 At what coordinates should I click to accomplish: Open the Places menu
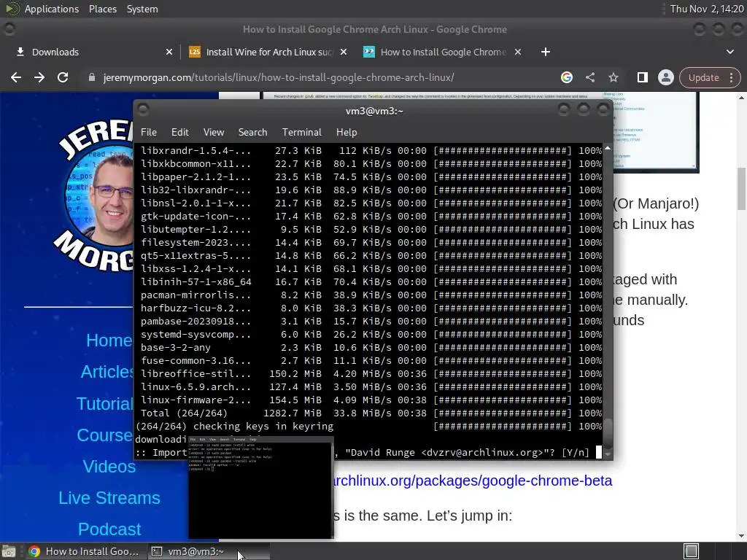(102, 9)
